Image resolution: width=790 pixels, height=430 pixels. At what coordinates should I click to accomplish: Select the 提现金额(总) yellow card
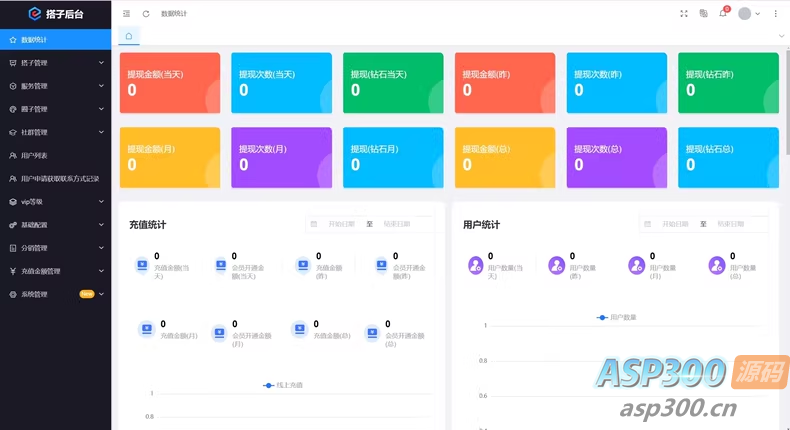pyautogui.click(x=505, y=158)
